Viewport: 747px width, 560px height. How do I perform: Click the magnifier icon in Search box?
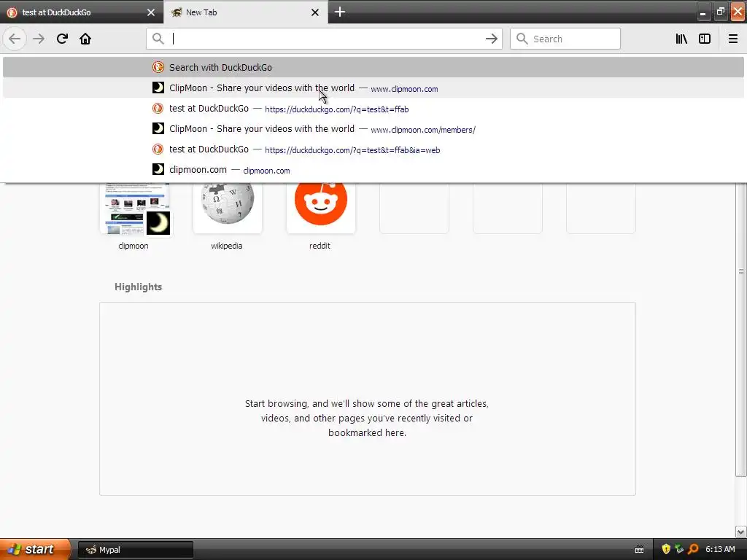522,39
